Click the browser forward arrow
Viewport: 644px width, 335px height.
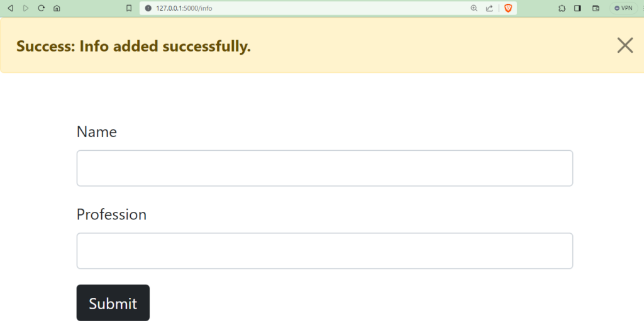[26, 8]
